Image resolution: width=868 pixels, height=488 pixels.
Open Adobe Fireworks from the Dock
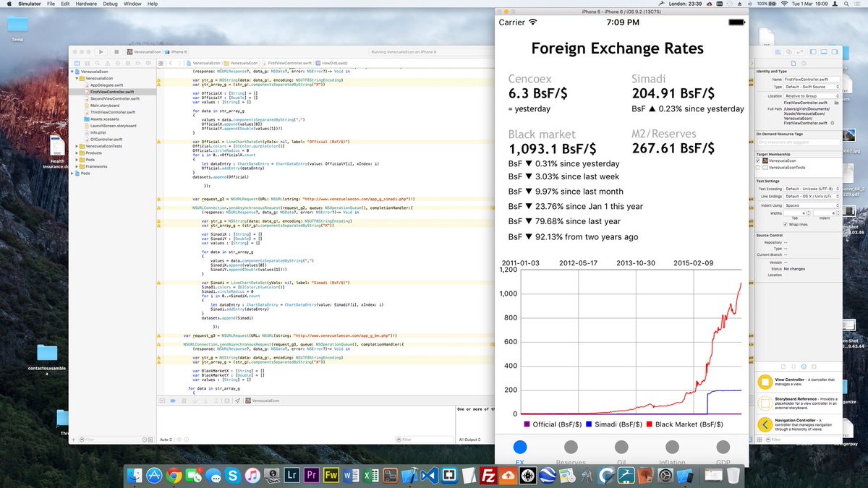[331, 475]
